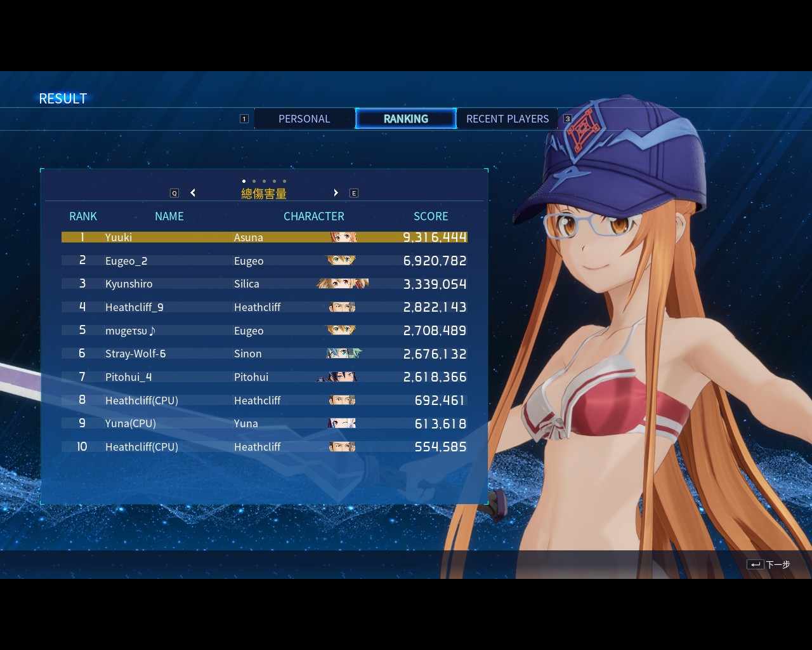This screenshot has height=650, width=812.
Task: Click the score 2,822,143
Action: pyautogui.click(x=435, y=307)
